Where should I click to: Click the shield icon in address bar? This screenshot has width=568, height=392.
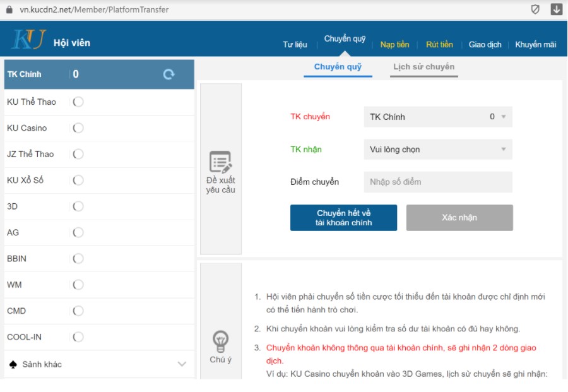[535, 9]
